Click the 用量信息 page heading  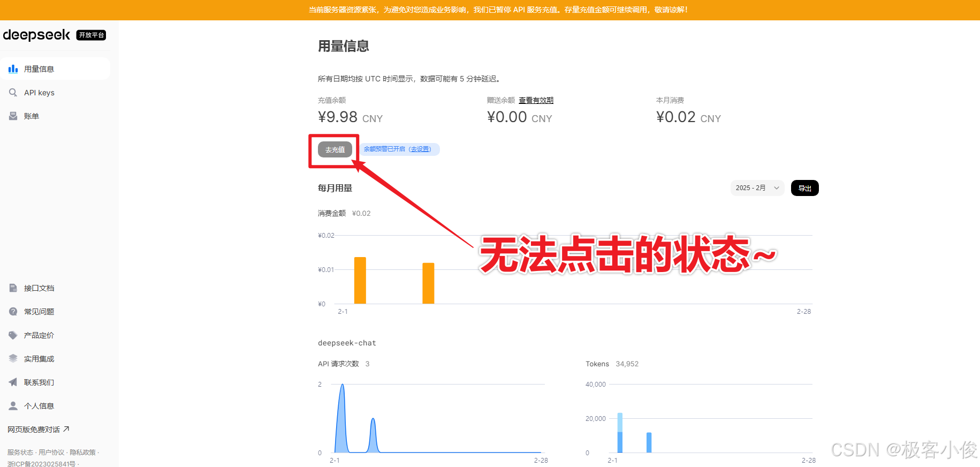(x=344, y=46)
